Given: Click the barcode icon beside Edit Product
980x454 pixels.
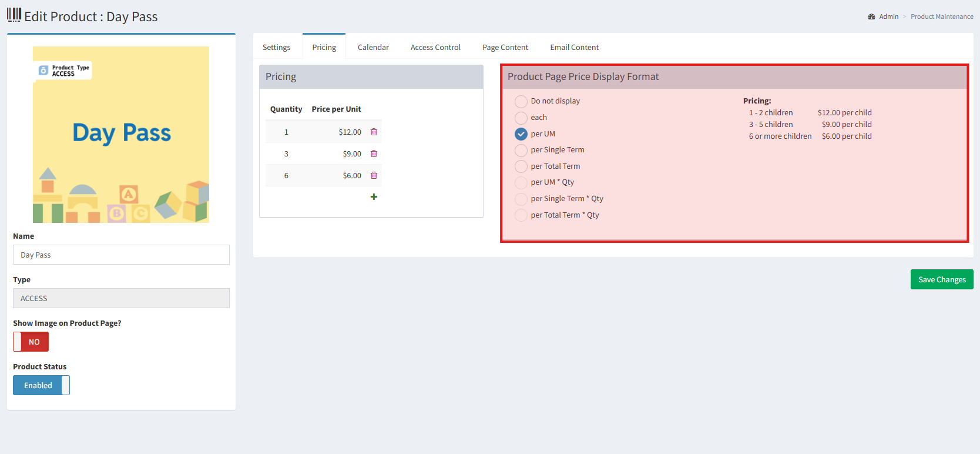Looking at the screenshot, I should click(x=14, y=15).
